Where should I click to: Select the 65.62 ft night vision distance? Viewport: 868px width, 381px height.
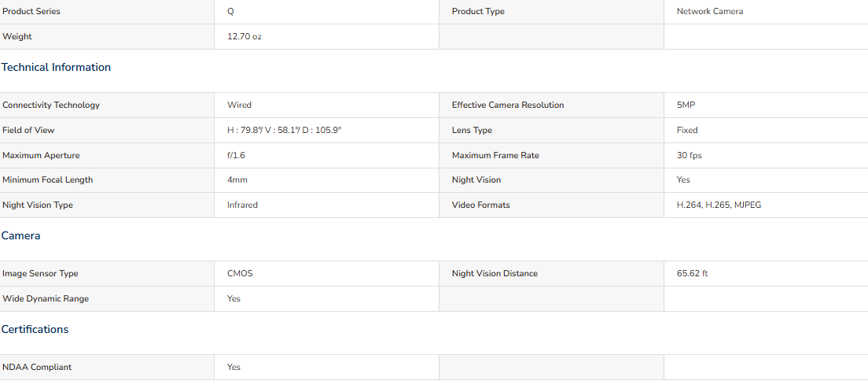tap(692, 274)
